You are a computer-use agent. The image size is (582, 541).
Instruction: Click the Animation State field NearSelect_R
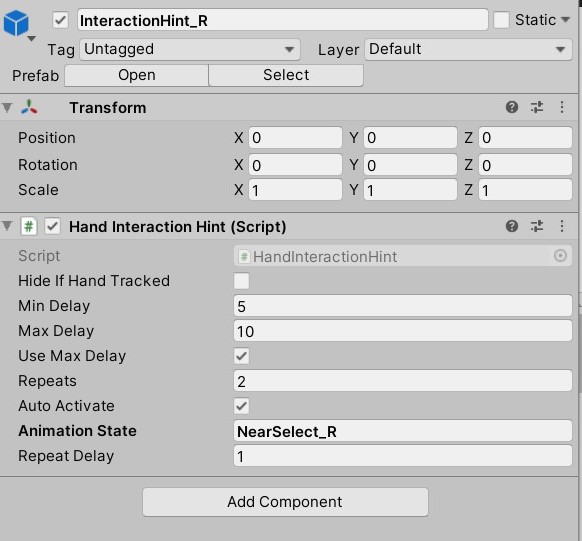[x=403, y=431]
